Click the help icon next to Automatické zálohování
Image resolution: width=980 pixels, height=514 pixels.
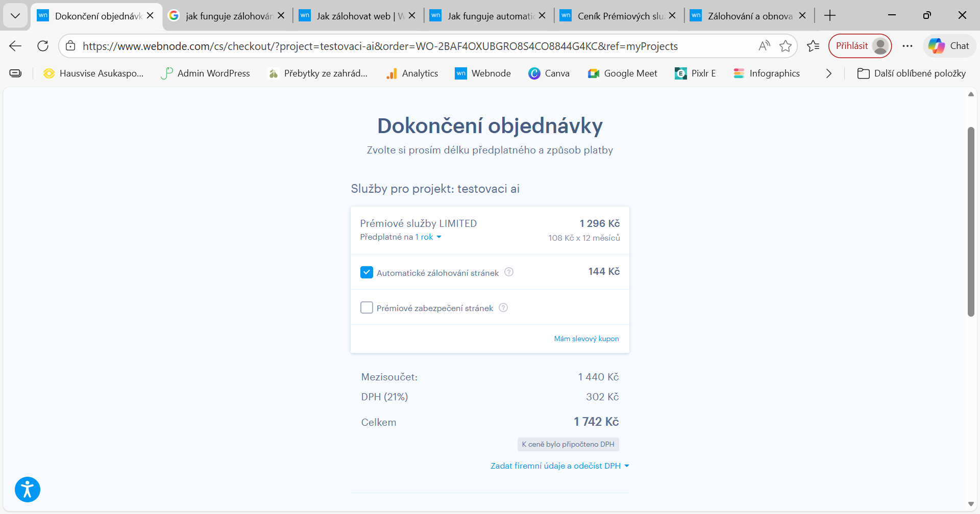click(x=508, y=272)
